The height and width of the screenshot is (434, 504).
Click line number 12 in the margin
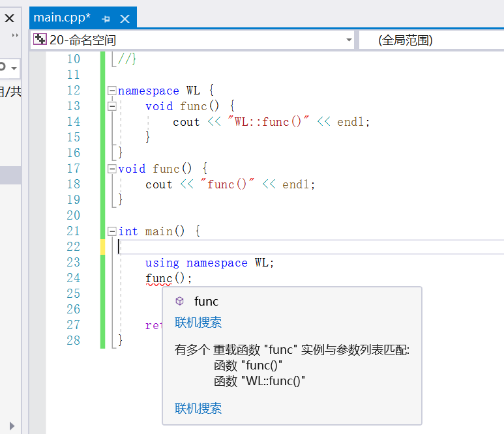(x=73, y=91)
